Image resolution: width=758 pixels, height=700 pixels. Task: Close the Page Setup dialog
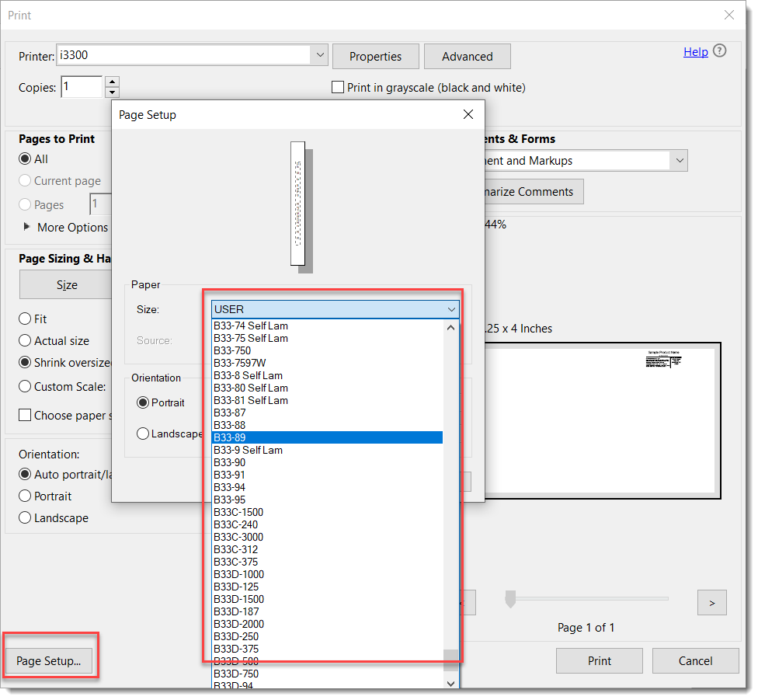468,115
